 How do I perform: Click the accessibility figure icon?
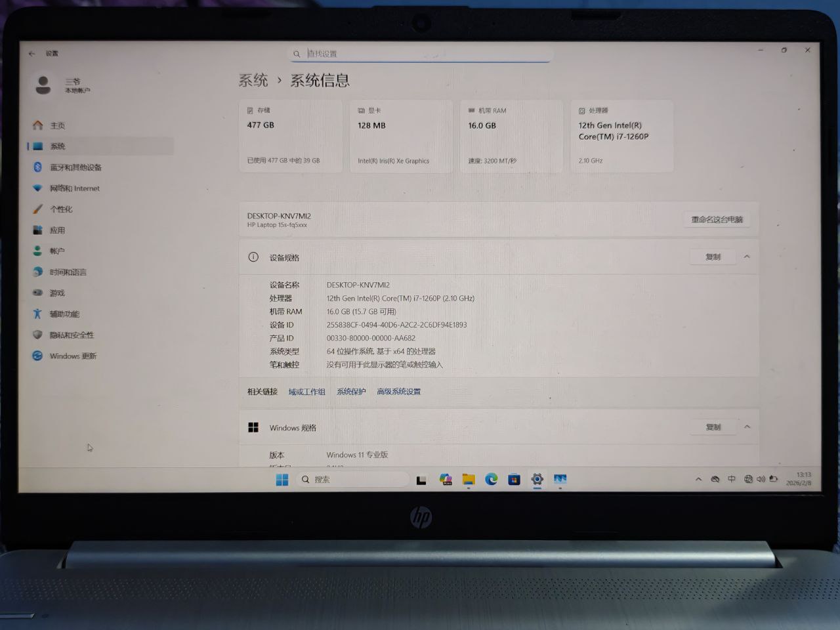click(37, 314)
